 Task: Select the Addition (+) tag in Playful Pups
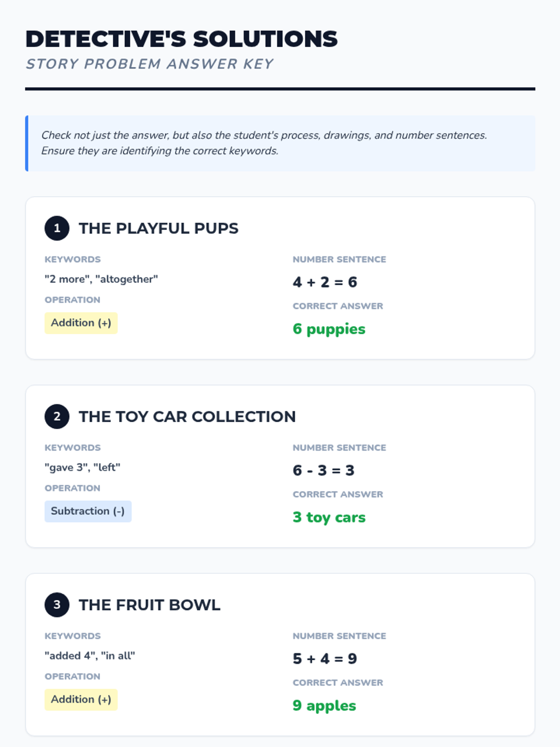[81, 323]
